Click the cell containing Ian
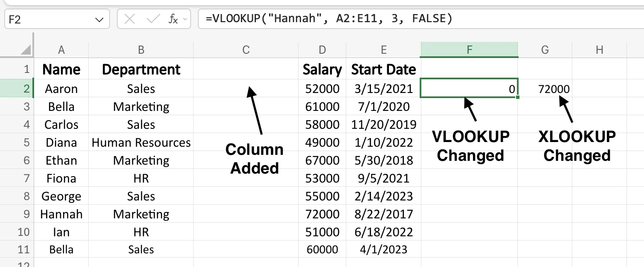 61,232
